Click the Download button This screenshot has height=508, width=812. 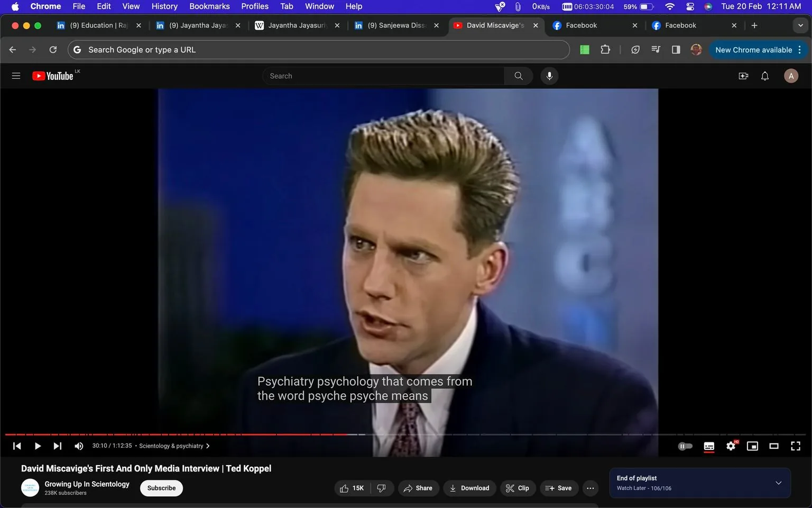click(469, 488)
